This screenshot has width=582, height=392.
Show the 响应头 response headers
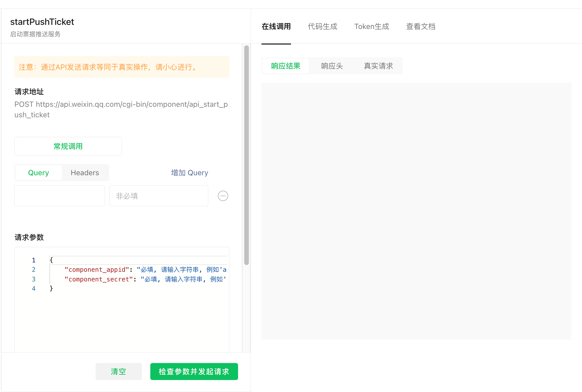pos(332,66)
